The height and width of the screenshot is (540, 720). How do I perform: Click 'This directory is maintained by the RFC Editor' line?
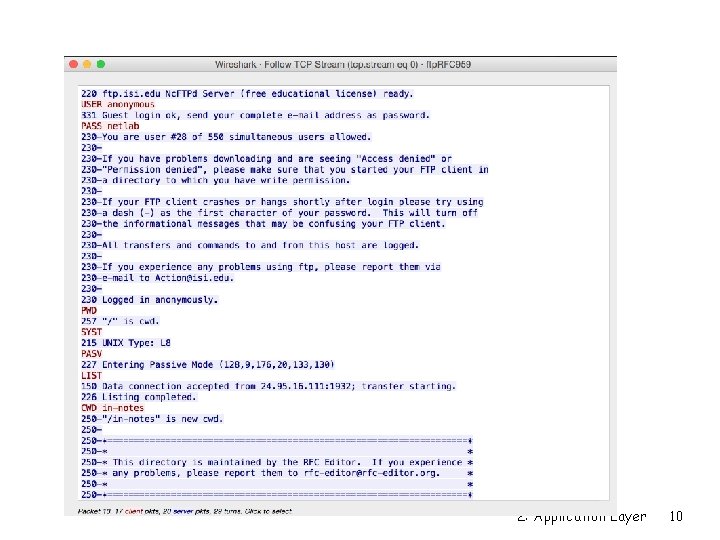(x=277, y=462)
